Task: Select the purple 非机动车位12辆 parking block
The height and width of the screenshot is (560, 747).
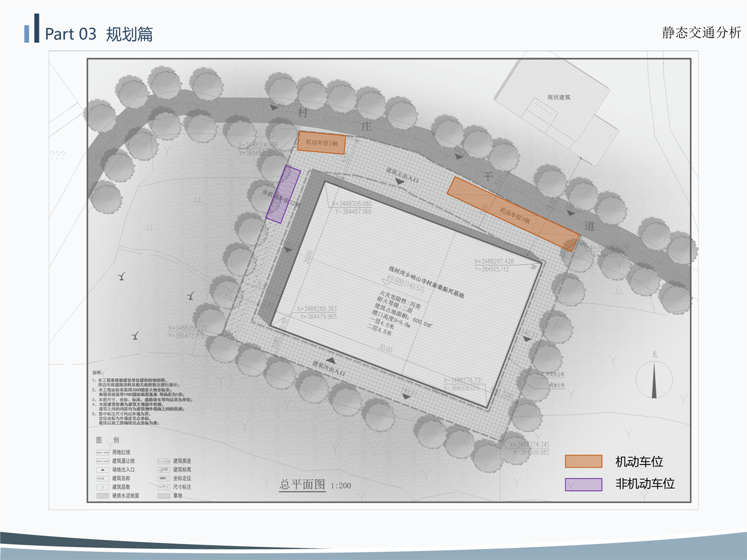Action: (x=283, y=194)
